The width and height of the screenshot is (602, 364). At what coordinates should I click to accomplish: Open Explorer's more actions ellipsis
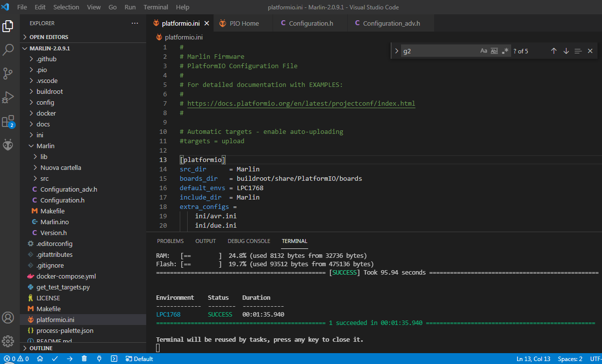pyautogui.click(x=135, y=23)
